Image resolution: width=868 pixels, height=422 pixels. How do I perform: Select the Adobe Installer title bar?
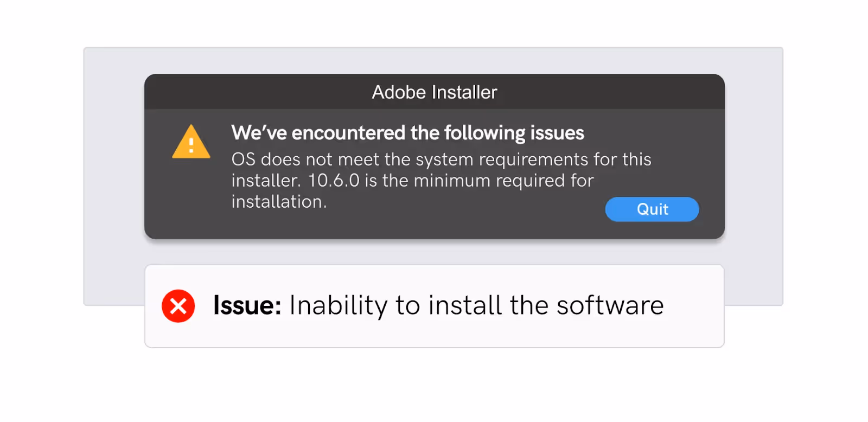click(x=434, y=92)
